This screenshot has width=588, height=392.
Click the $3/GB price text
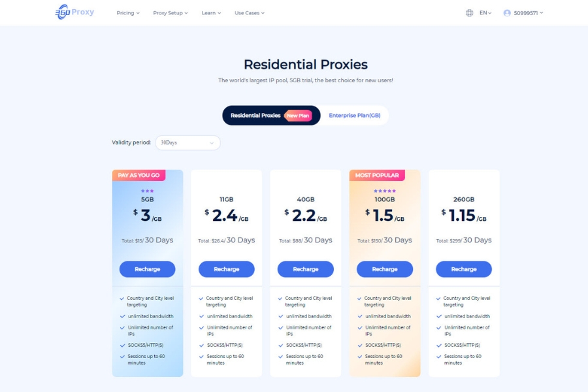[x=148, y=216]
